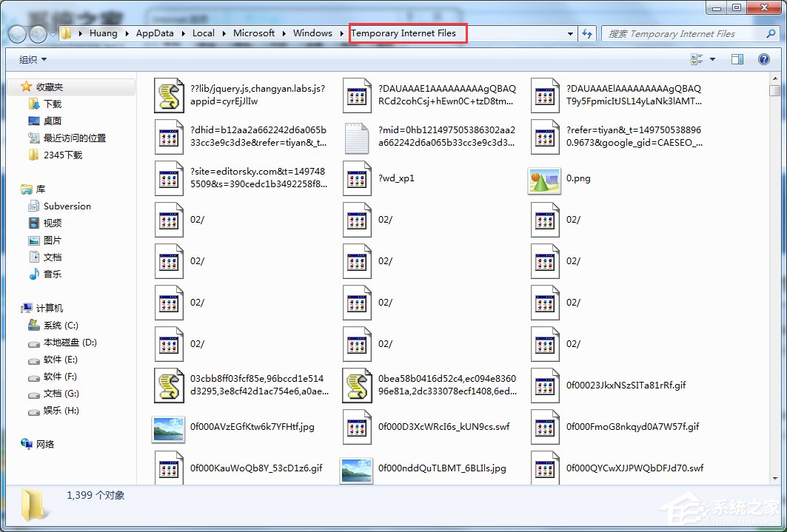Click the back navigation button
Viewport: 787px width, 532px height.
16,33
